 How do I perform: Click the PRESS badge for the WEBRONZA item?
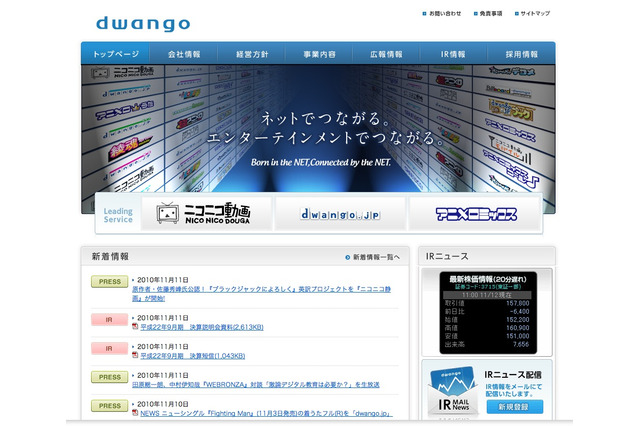pos(109,377)
